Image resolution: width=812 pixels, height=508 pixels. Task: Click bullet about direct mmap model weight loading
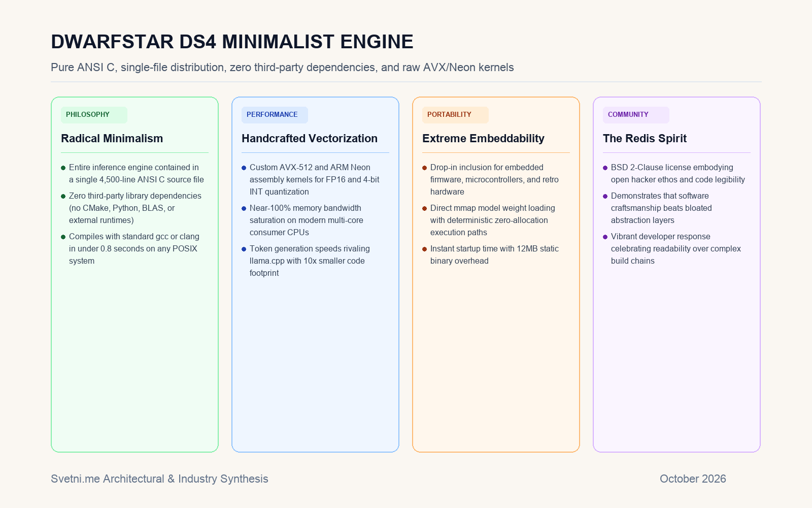tap(489, 220)
